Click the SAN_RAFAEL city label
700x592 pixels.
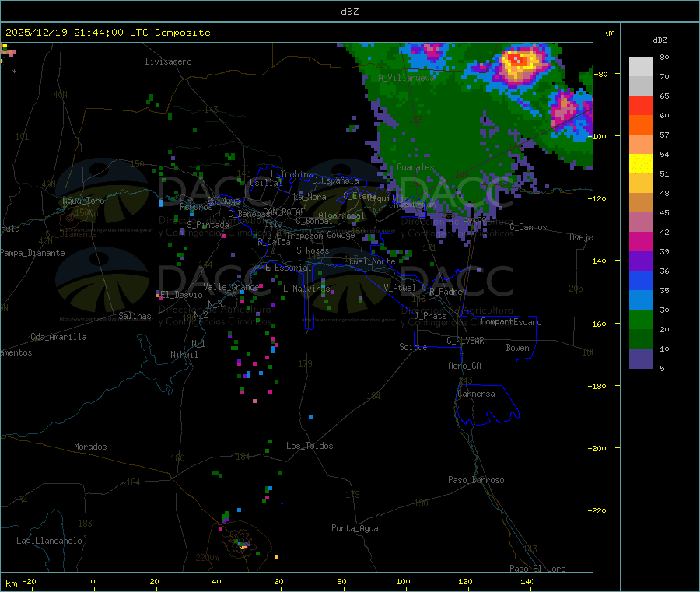(x=285, y=212)
